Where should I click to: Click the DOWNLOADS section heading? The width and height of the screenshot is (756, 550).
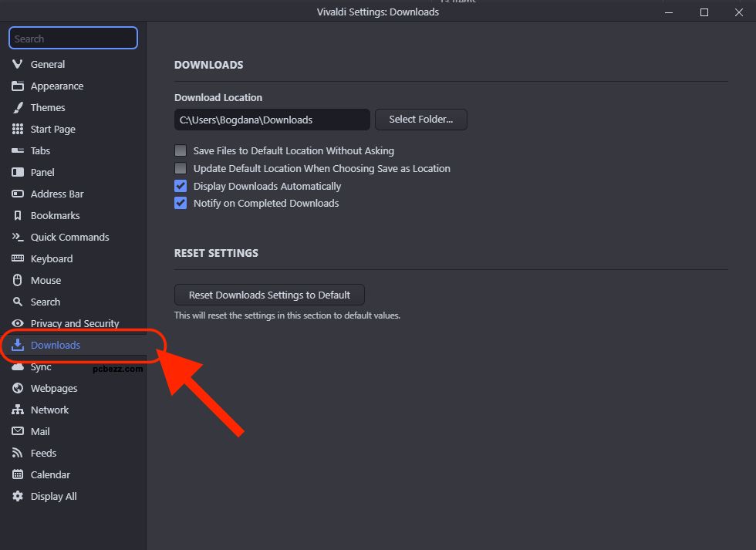tap(209, 65)
